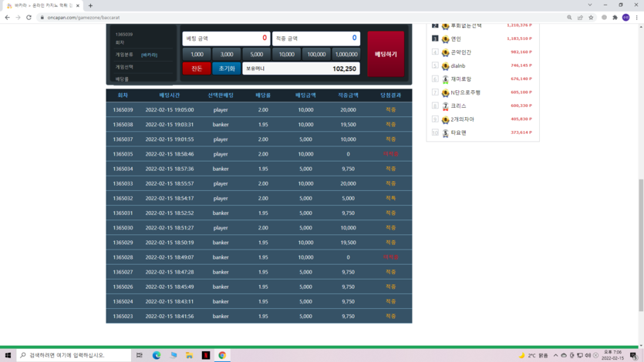The height and width of the screenshot is (362, 644).
Task: Open the notification center icon
Action: [634, 355]
